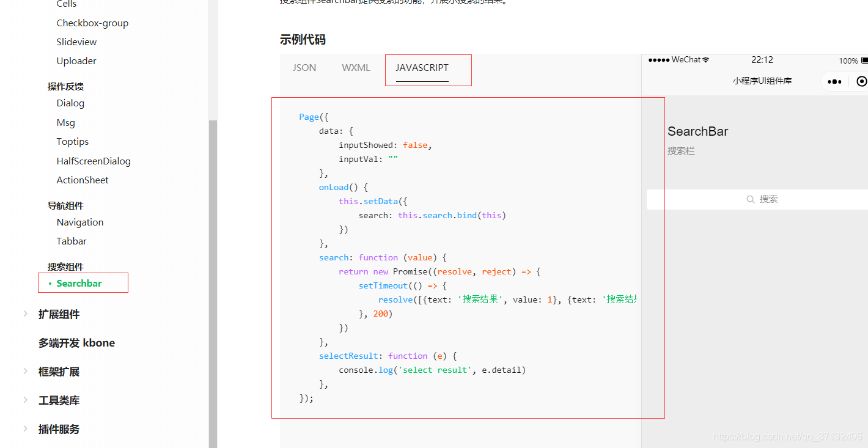
Task: Click the setTimeout code line
Action: click(403, 286)
